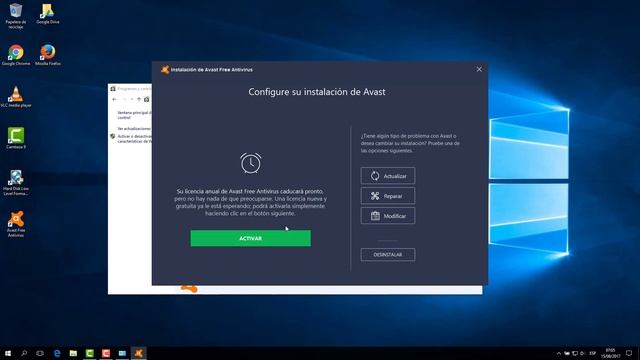This screenshot has width=640, height=360.
Task: Open the Papelera de reciclaje desktop icon
Action: [x=16, y=16]
